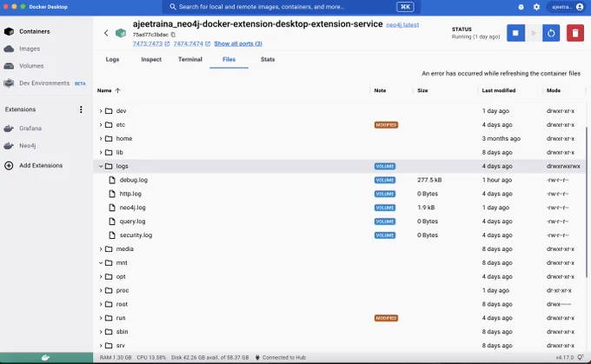The height and width of the screenshot is (364, 591).
Task: Switch to the Terminal tab
Action: (190, 60)
